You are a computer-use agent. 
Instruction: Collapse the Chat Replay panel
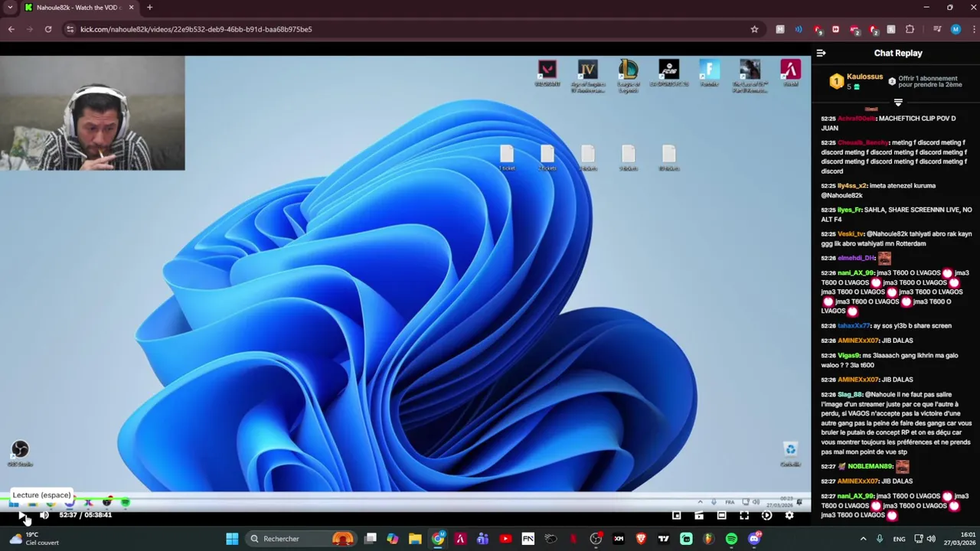click(x=822, y=53)
